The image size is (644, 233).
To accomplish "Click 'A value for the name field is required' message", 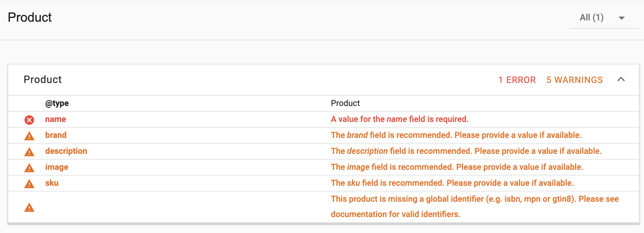I will 400,119.
